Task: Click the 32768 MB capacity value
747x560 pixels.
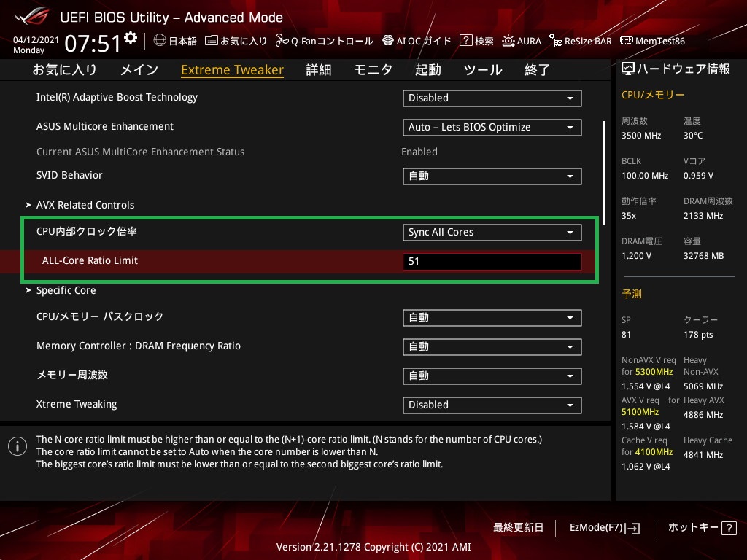Action: tap(704, 256)
